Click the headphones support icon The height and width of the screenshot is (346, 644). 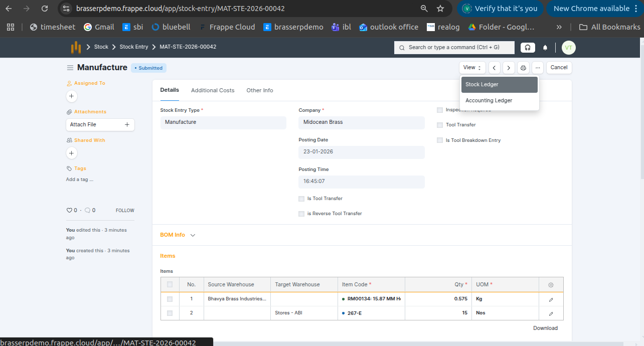click(528, 48)
